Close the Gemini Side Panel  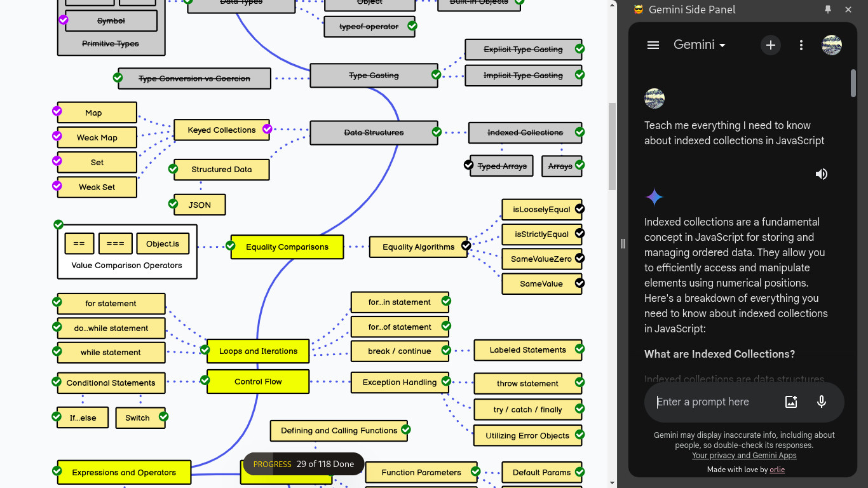848,10
